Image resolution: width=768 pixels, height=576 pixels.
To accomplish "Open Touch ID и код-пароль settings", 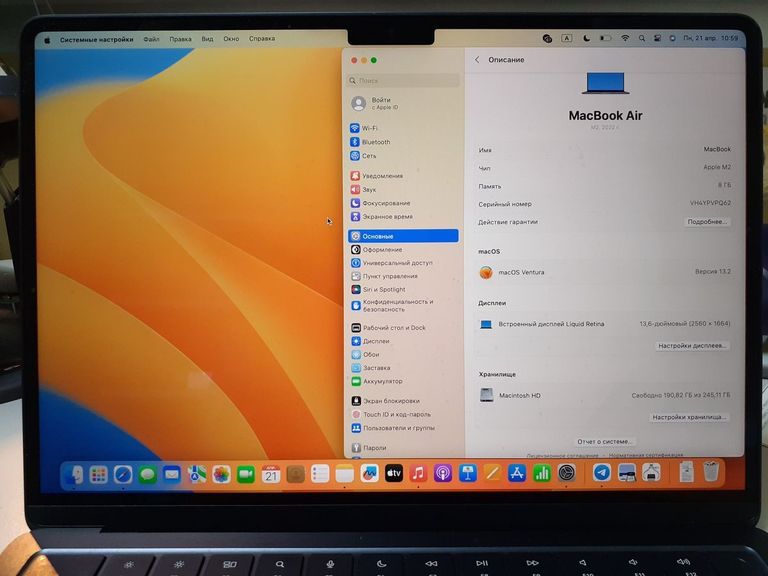I will pos(391,414).
